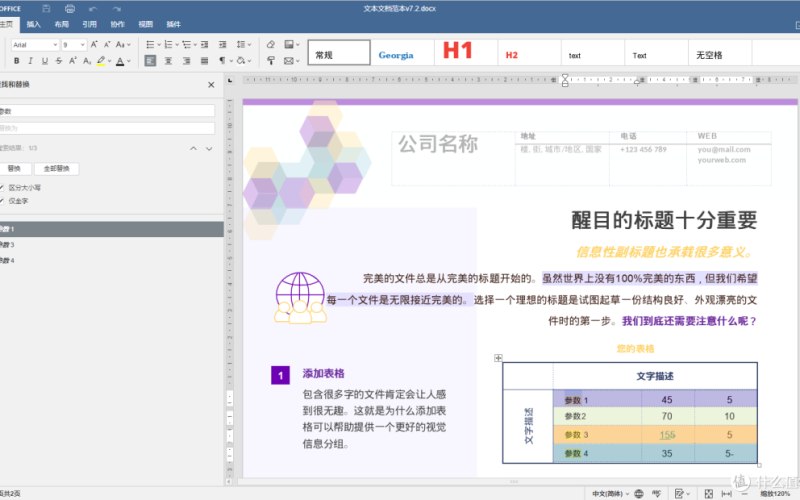Fit the page to the width
The height and width of the screenshot is (500, 800).
tap(727, 493)
